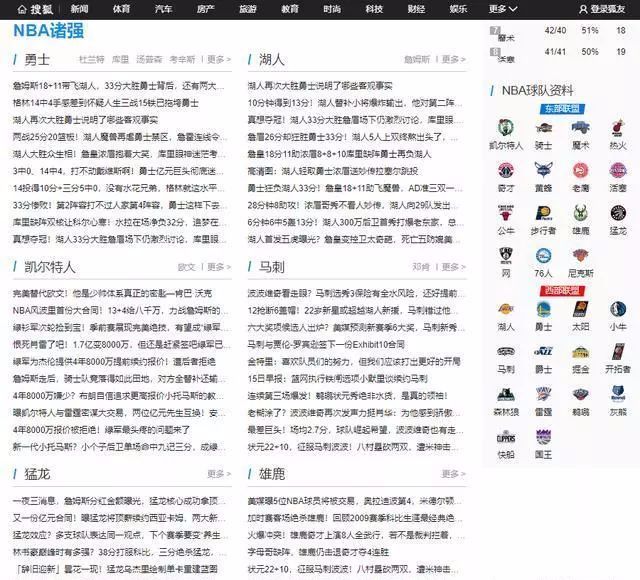Select the Bucks (雄鹿) logo in team data

pos(580,213)
